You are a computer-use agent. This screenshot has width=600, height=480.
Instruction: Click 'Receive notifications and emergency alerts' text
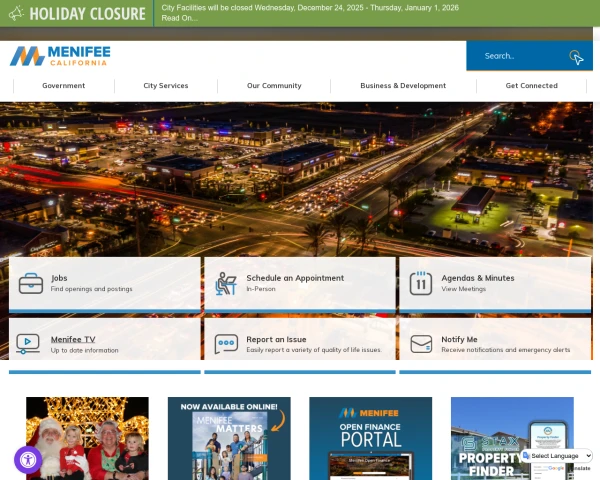(505, 350)
